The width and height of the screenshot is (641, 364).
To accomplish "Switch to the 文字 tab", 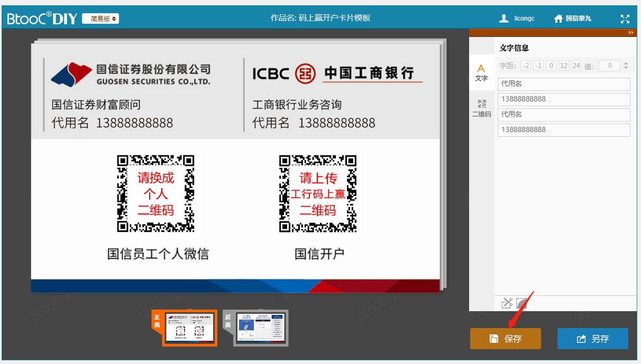I will click(x=481, y=72).
